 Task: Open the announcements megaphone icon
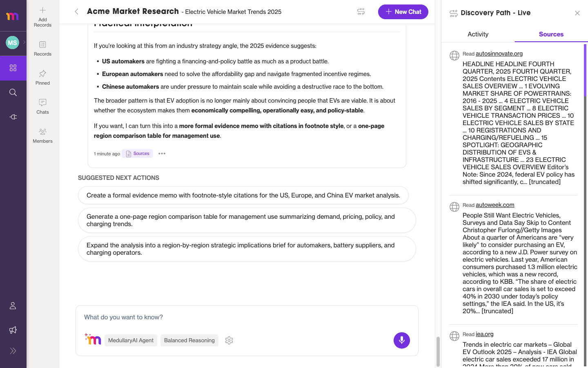[x=13, y=330]
